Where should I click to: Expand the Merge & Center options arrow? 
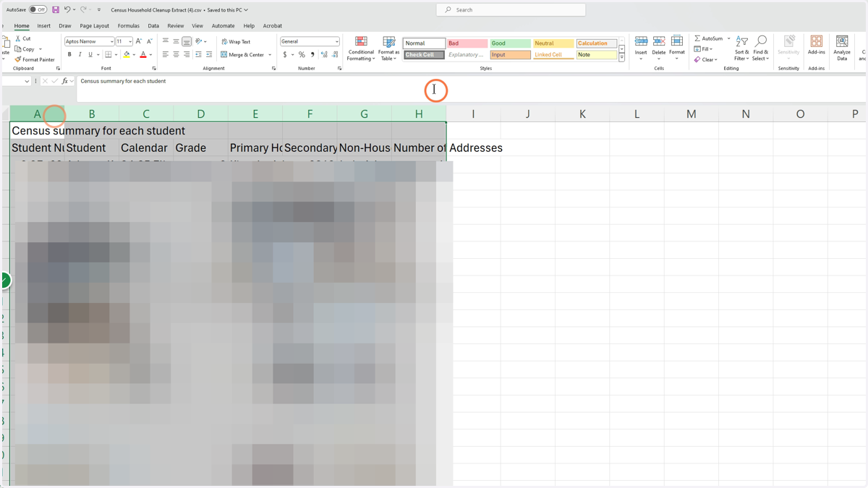pos(270,54)
